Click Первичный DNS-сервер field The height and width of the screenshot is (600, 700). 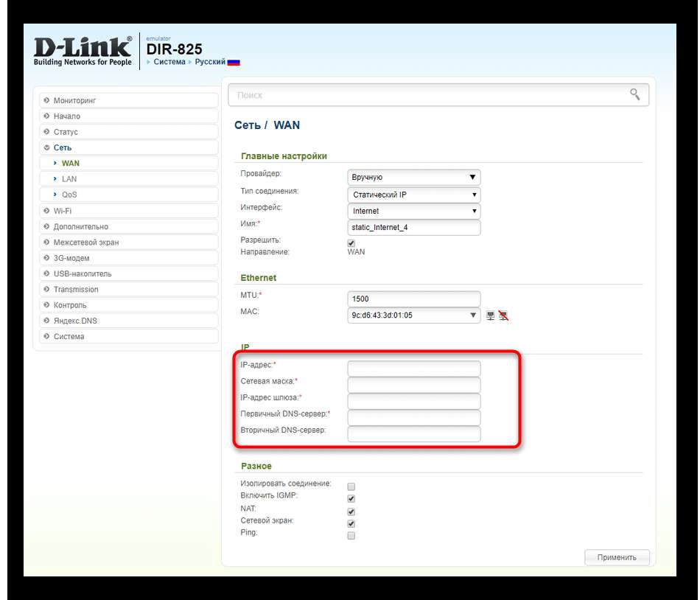tap(413, 417)
